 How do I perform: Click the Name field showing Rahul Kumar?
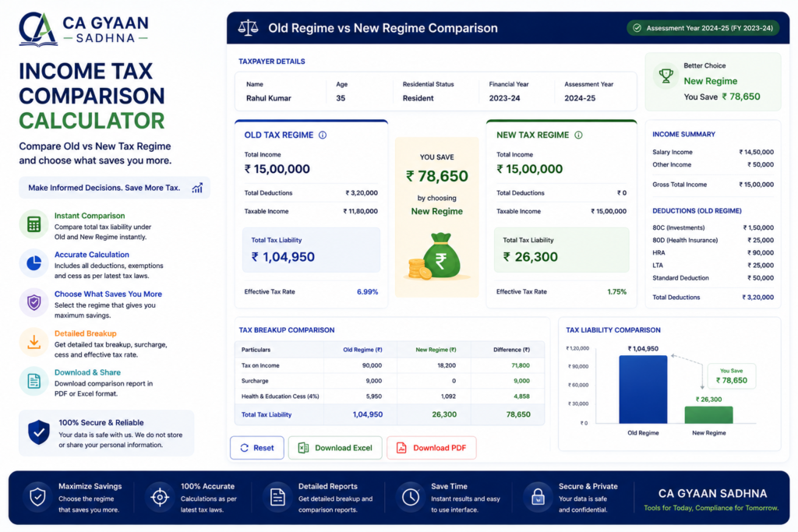[269, 92]
